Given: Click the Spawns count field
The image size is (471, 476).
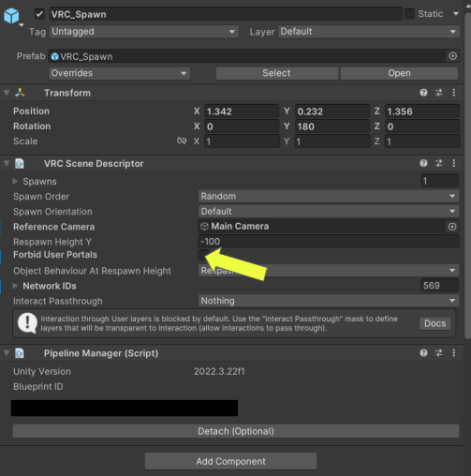Looking at the screenshot, I should pos(439,181).
